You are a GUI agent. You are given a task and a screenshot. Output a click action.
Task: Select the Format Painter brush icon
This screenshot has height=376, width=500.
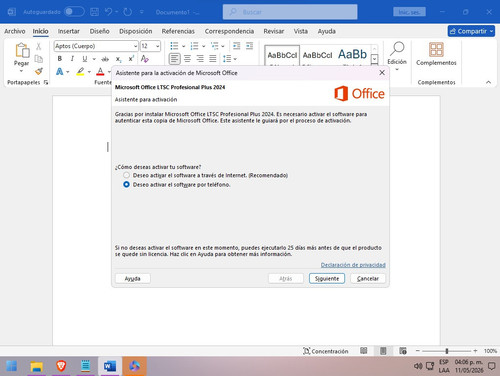tap(39, 71)
